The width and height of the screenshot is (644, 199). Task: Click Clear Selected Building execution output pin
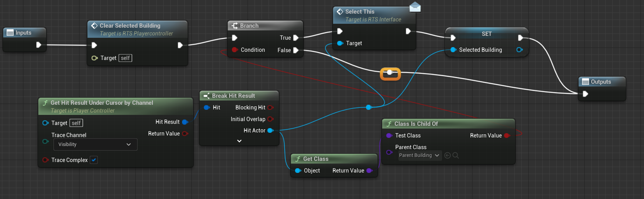click(x=180, y=45)
